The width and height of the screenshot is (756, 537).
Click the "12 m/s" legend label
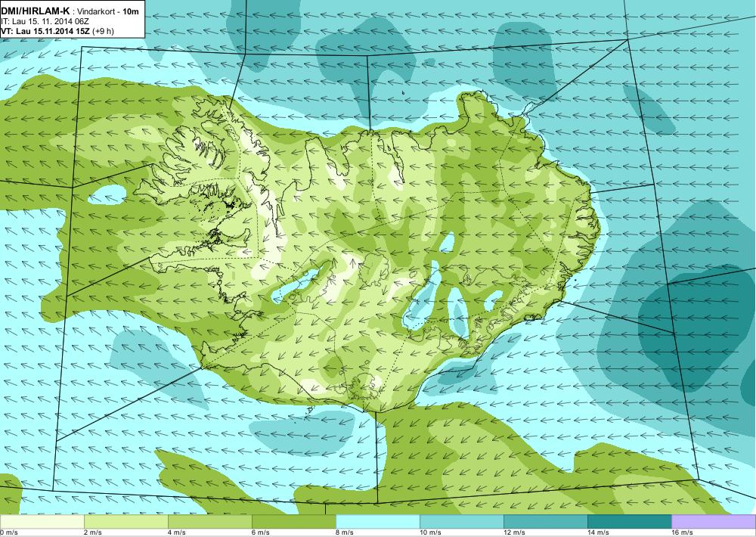pyautogui.click(x=514, y=532)
